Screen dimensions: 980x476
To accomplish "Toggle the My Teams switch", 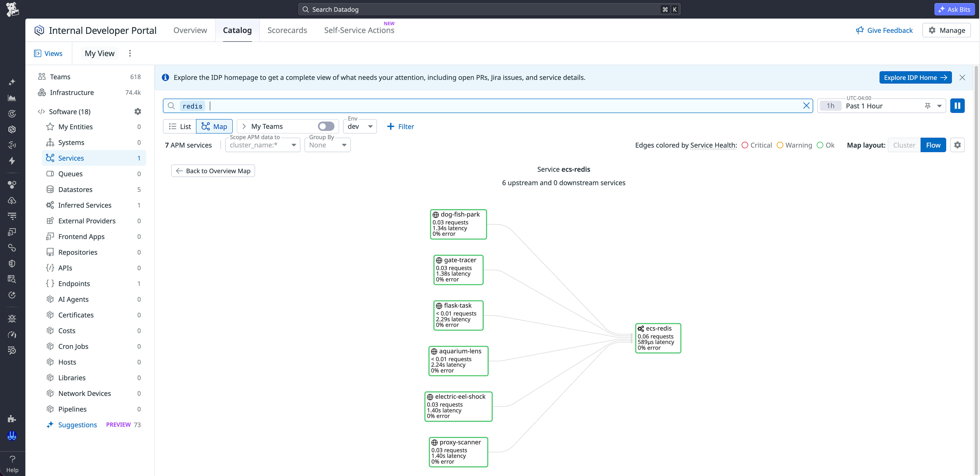I will tap(326, 126).
